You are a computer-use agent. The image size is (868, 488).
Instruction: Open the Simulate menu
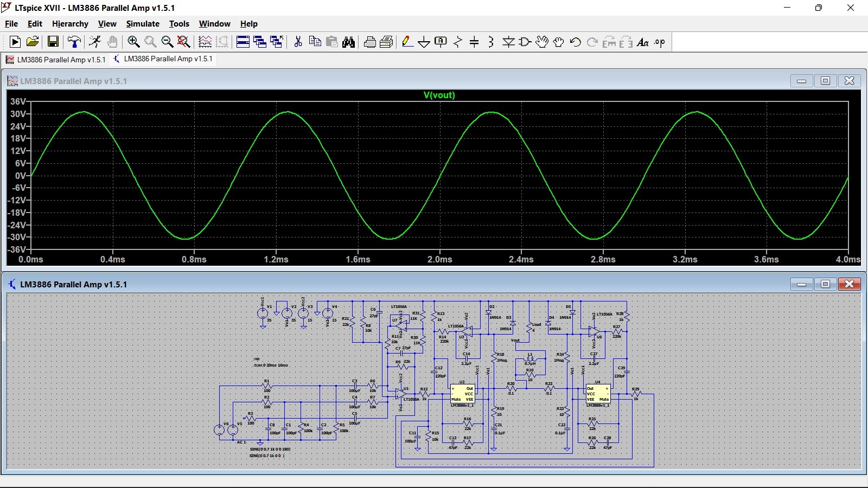coord(143,24)
